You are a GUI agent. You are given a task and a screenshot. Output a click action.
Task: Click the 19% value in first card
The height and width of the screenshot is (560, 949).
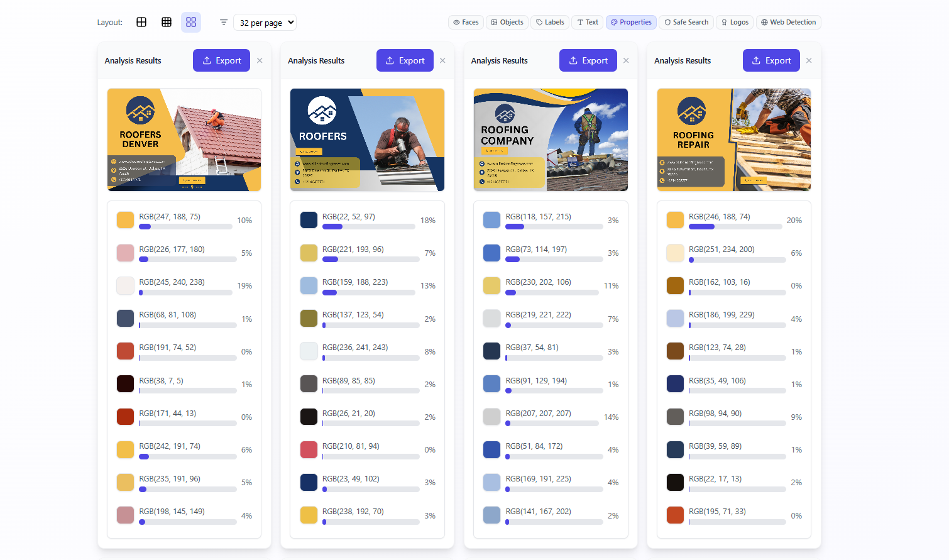coord(244,286)
